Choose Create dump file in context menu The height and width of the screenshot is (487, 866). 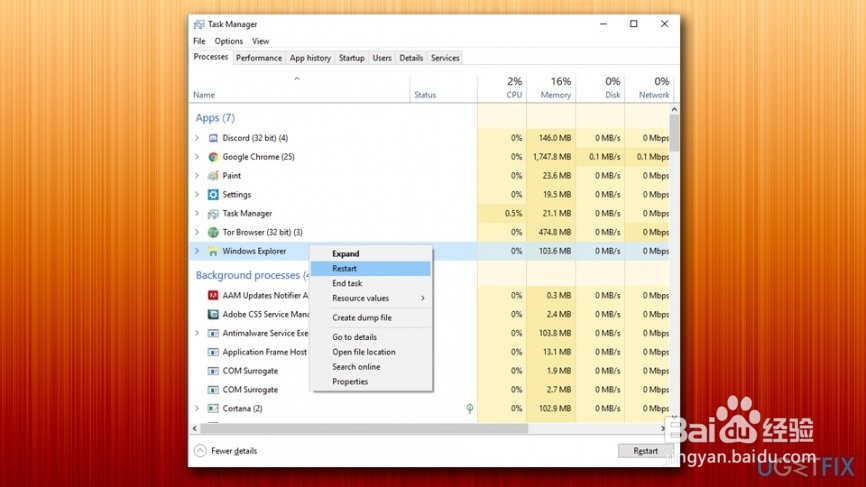[x=371, y=317]
